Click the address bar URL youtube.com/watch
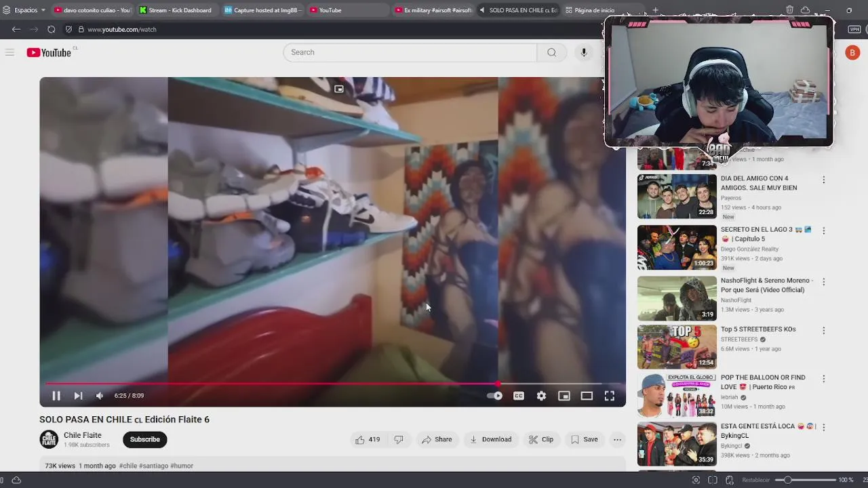The width and height of the screenshot is (868, 488). click(x=122, y=30)
